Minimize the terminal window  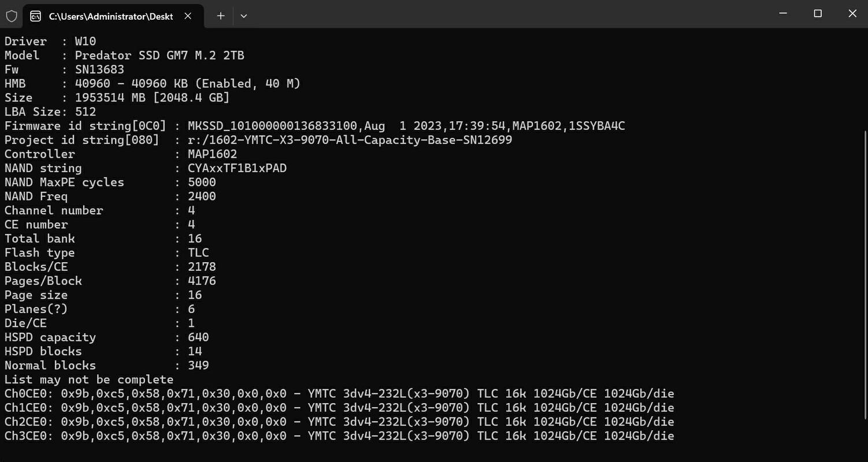pyautogui.click(x=783, y=13)
